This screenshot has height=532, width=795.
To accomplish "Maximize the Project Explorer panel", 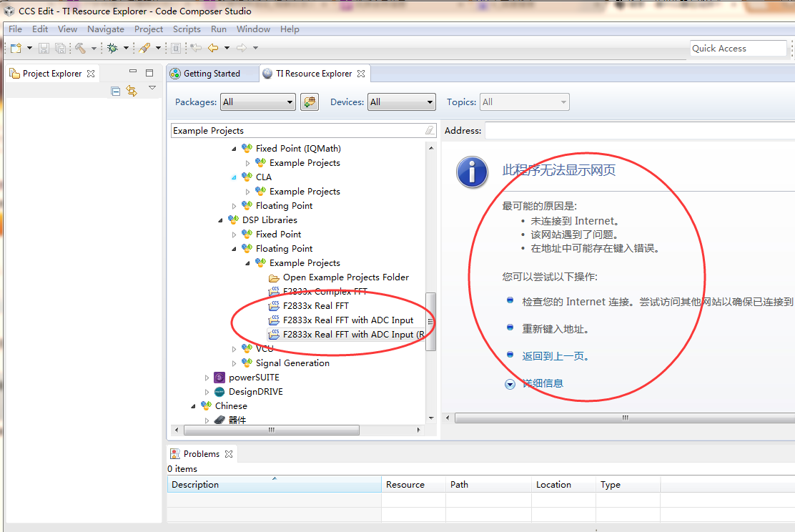I will click(149, 72).
